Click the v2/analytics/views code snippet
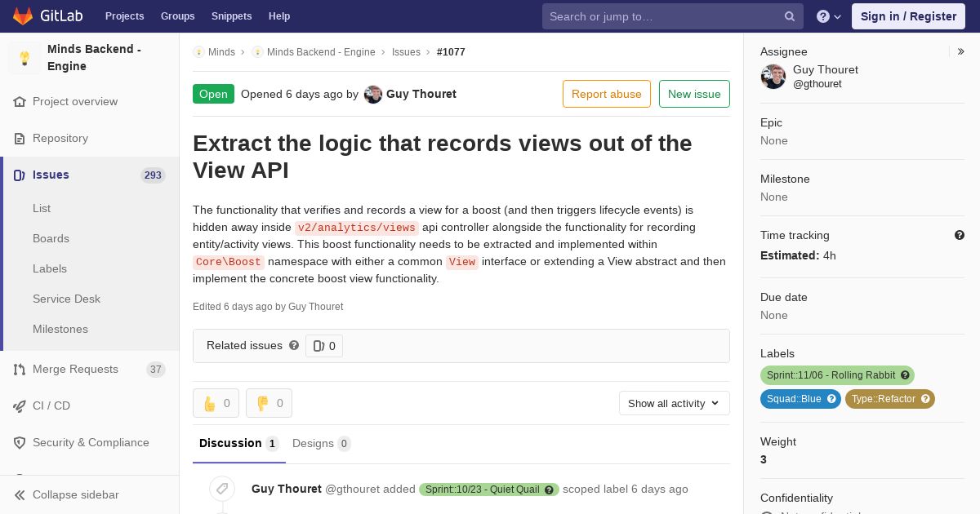The height and width of the screenshot is (514, 980). (357, 228)
